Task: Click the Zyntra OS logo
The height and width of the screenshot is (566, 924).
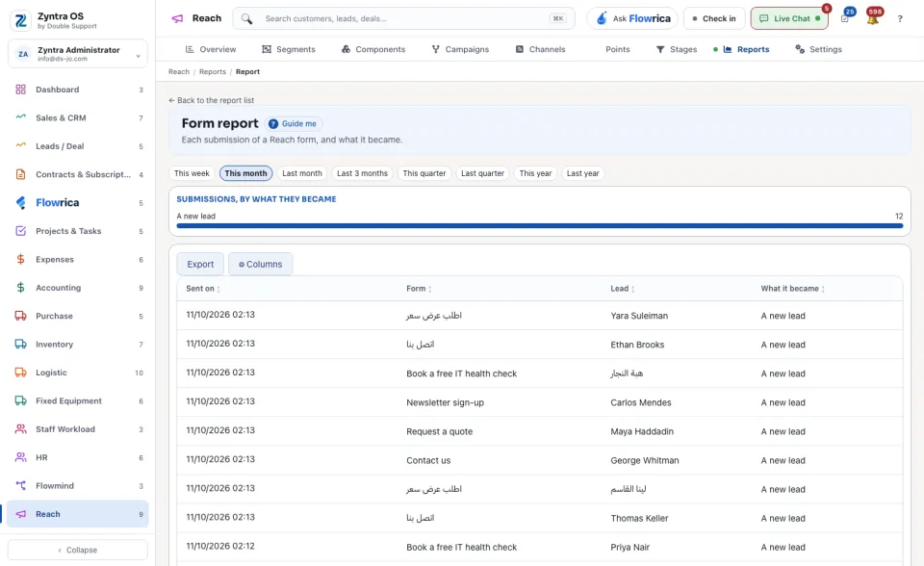Action: click(21, 20)
